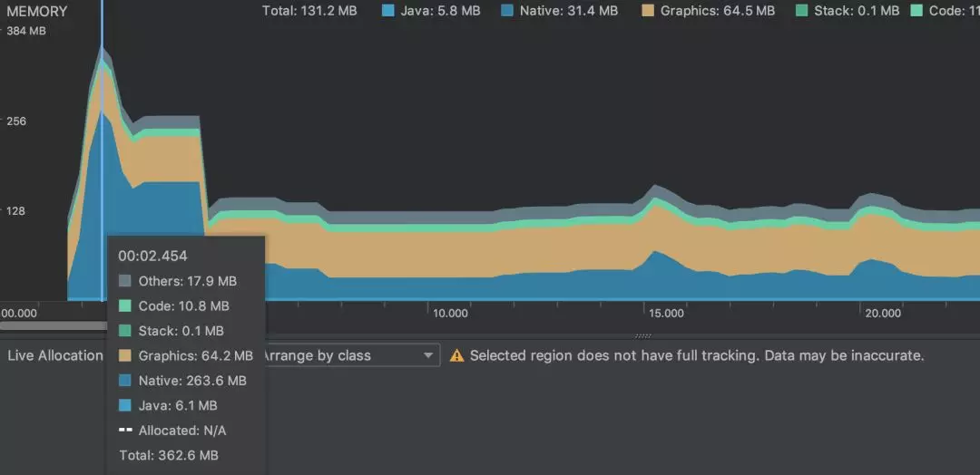Click the warning triangle icon
Image resolution: width=980 pixels, height=475 pixels.
coord(456,355)
